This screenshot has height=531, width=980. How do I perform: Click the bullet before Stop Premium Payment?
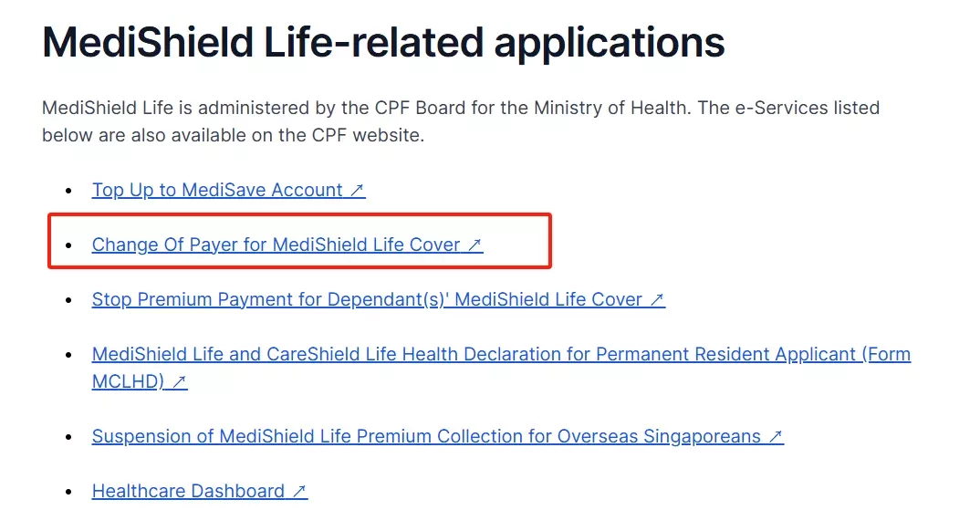68,300
